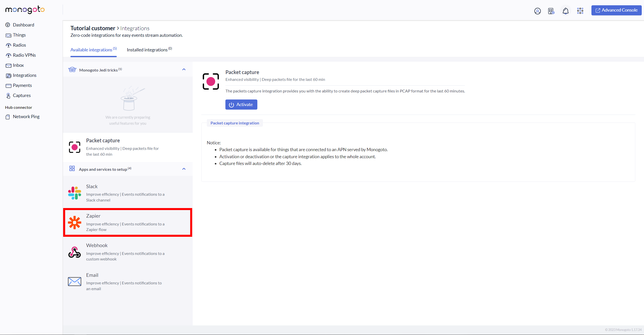Open the apps grid icon in header
This screenshot has height=335, width=644.
point(580,11)
